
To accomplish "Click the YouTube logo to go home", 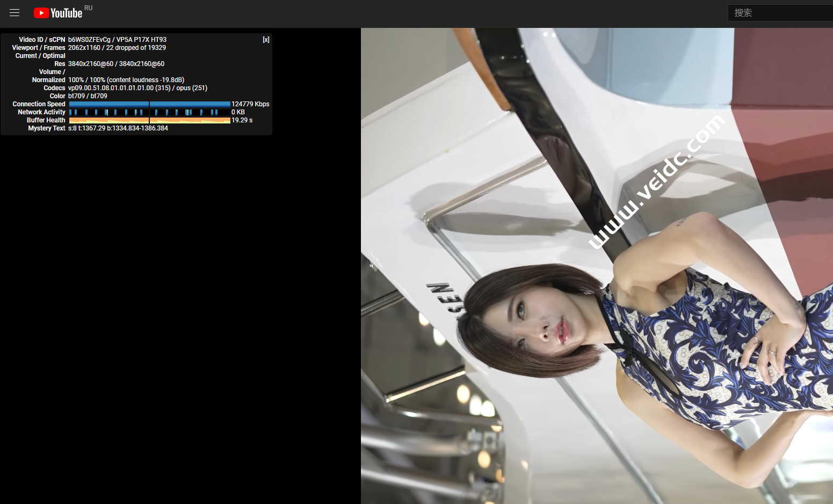I will [x=58, y=13].
